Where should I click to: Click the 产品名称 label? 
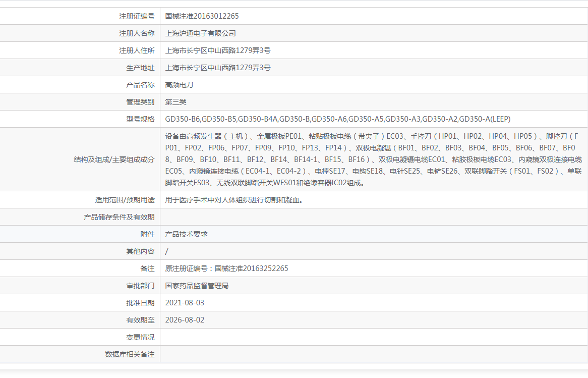pos(140,85)
